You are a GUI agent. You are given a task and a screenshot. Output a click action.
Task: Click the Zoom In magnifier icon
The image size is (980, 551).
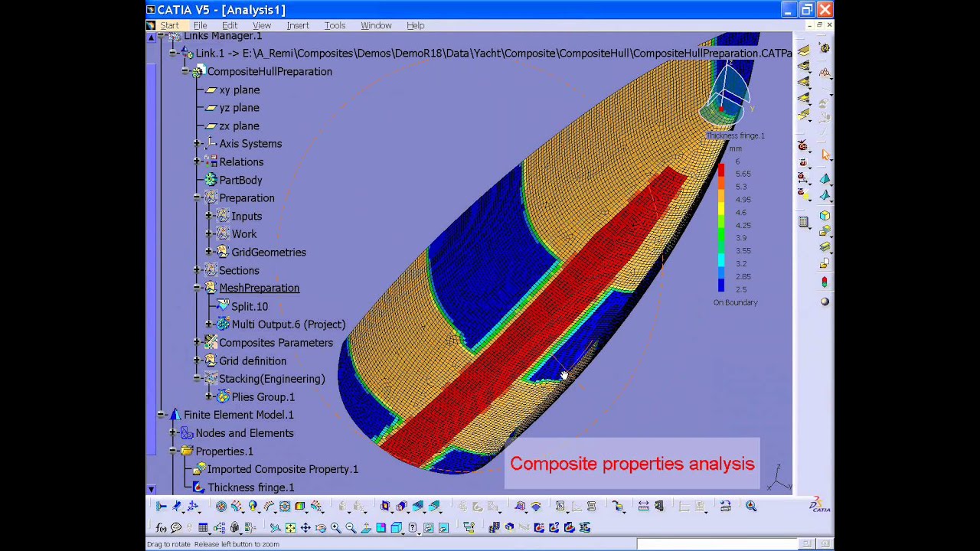coord(335,527)
